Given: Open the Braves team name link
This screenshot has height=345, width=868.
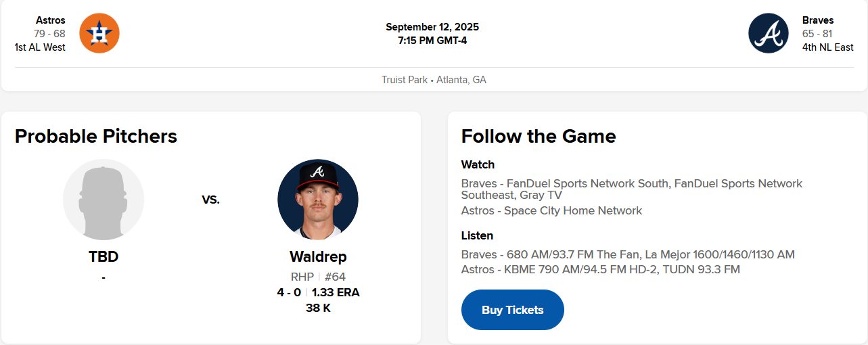Looking at the screenshot, I should [818, 20].
